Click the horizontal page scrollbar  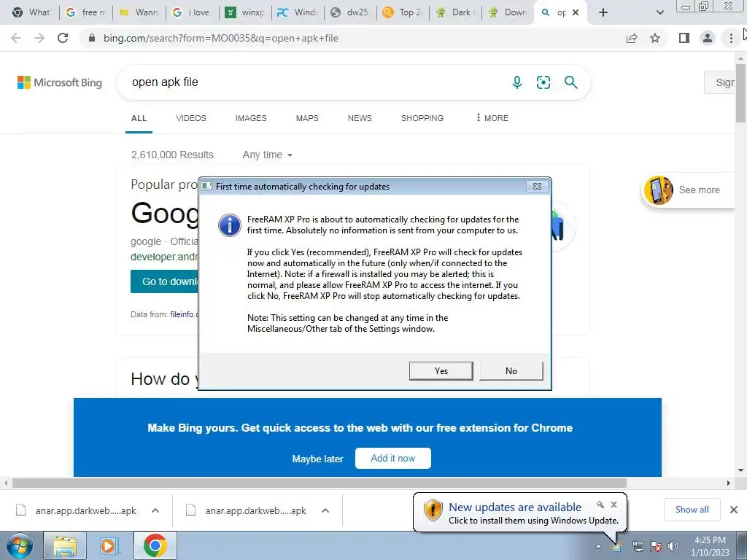pos(320,483)
